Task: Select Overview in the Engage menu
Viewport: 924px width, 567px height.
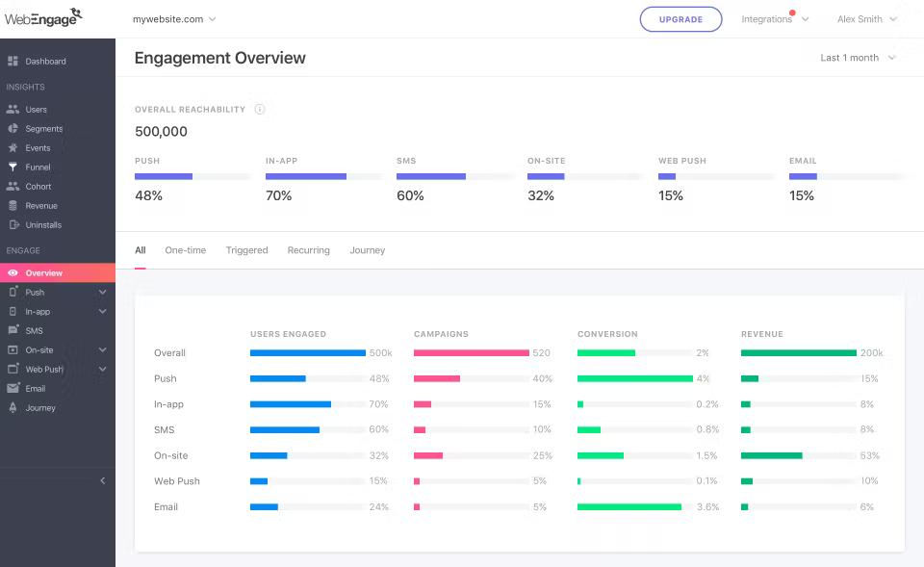Action: (x=58, y=272)
